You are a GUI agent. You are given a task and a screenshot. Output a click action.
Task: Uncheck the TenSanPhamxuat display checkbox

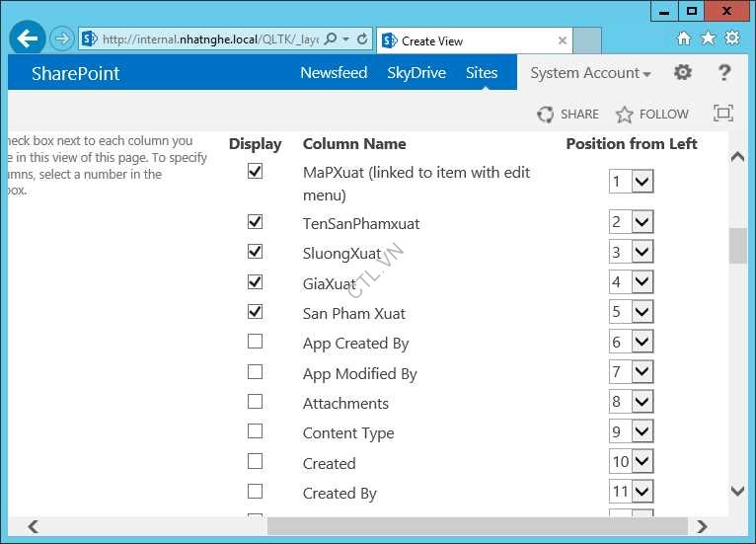(256, 222)
